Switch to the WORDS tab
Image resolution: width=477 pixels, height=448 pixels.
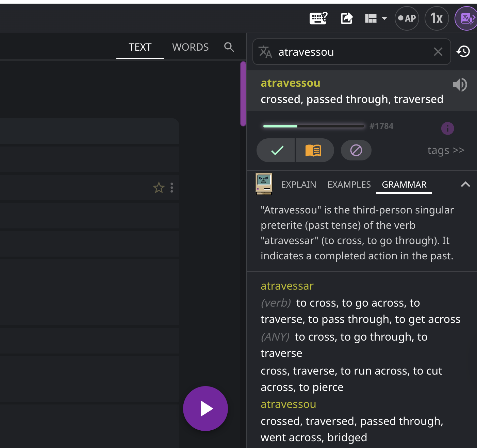(190, 47)
